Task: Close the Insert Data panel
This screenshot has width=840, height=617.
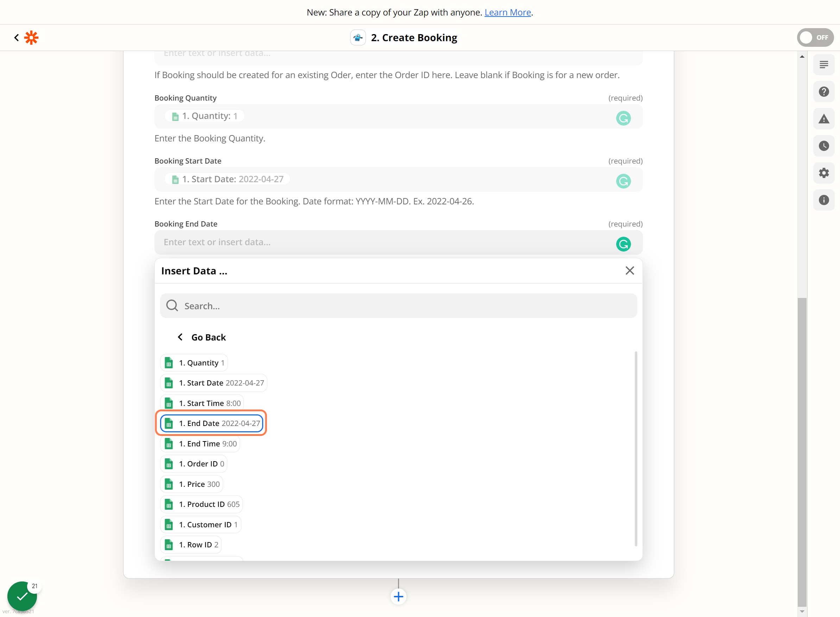Action: pyautogui.click(x=630, y=271)
